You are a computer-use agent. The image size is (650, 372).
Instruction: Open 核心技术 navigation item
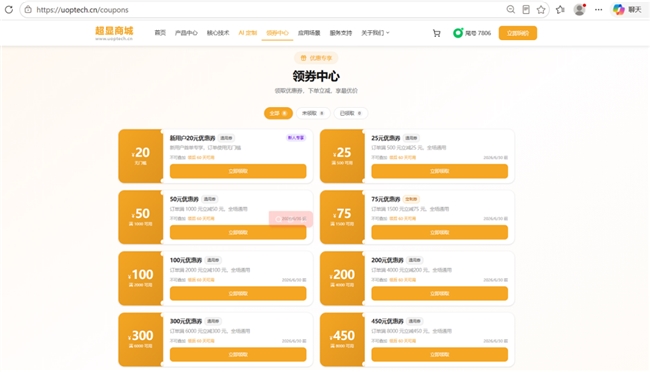click(x=218, y=33)
